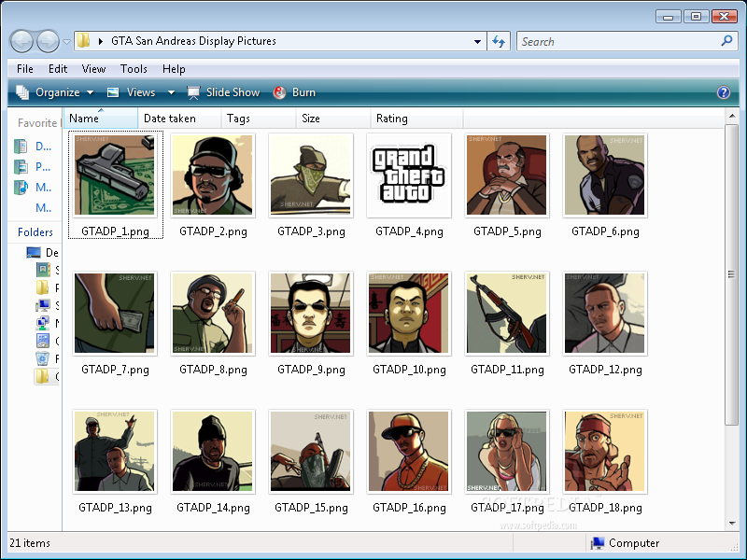The image size is (747, 560).
Task: Sort by the Tags column header
Action: tap(259, 119)
